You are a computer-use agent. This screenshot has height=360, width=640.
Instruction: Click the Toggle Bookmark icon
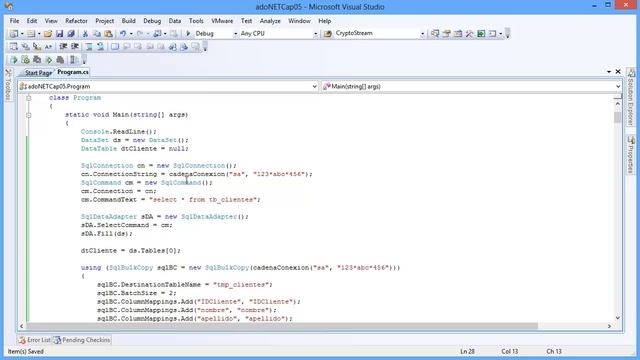(x=115, y=47)
